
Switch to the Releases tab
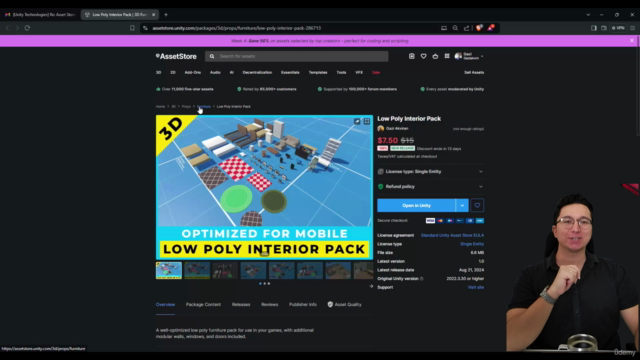pyautogui.click(x=241, y=304)
